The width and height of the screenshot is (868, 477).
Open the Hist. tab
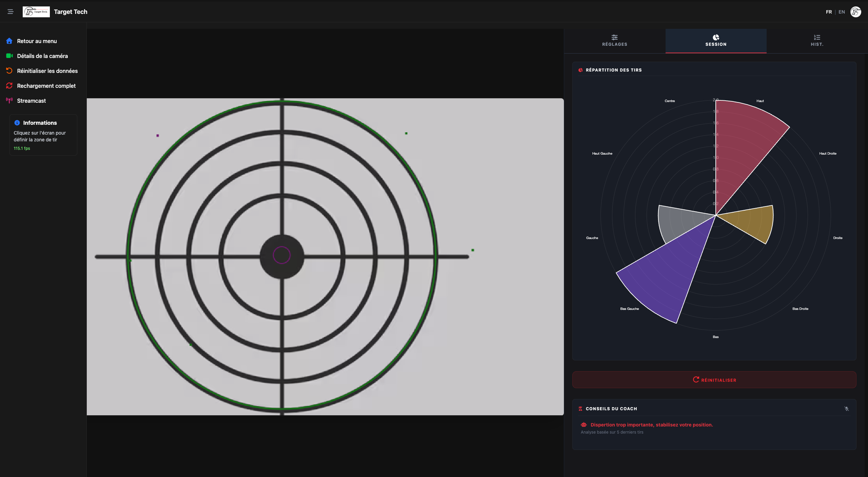816,41
